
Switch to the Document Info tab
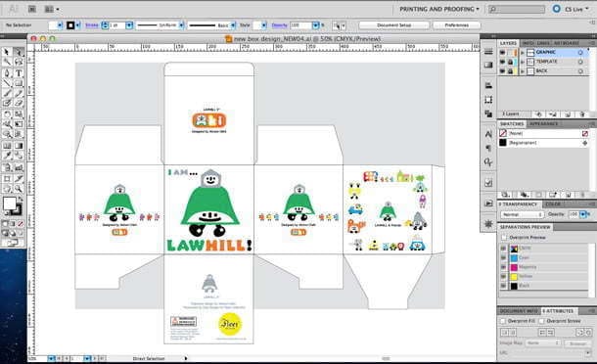pos(518,311)
